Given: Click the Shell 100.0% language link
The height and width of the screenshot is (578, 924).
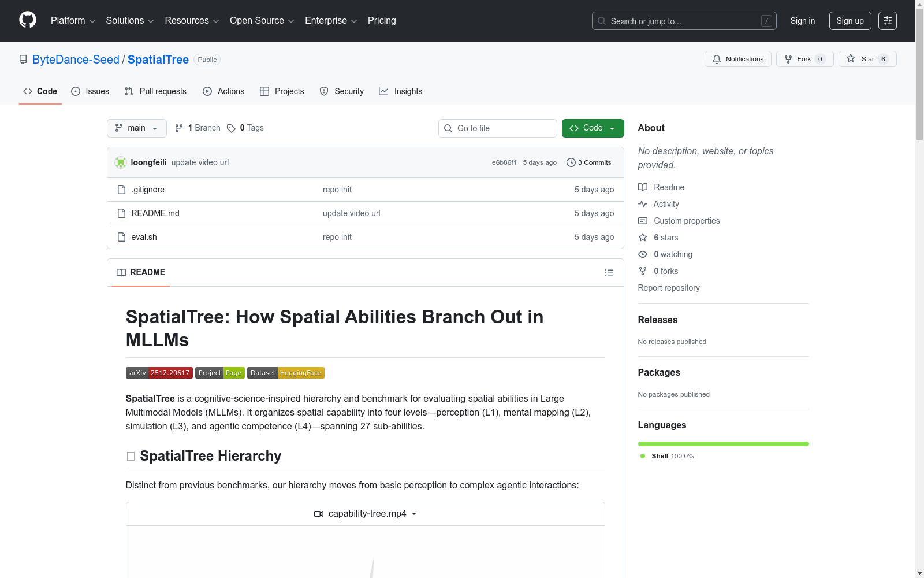Looking at the screenshot, I should click(667, 456).
